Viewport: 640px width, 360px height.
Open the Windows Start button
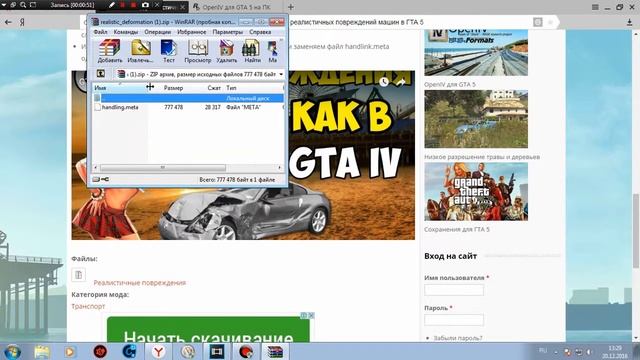(x=12, y=351)
